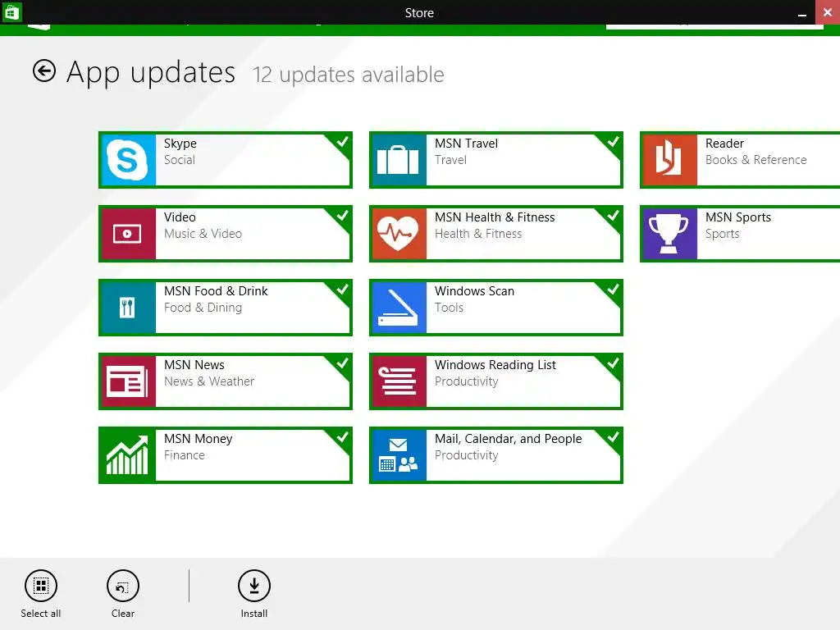Image resolution: width=840 pixels, height=630 pixels.
Task: Click the Mail, Calendar, and People icon
Action: (398, 455)
